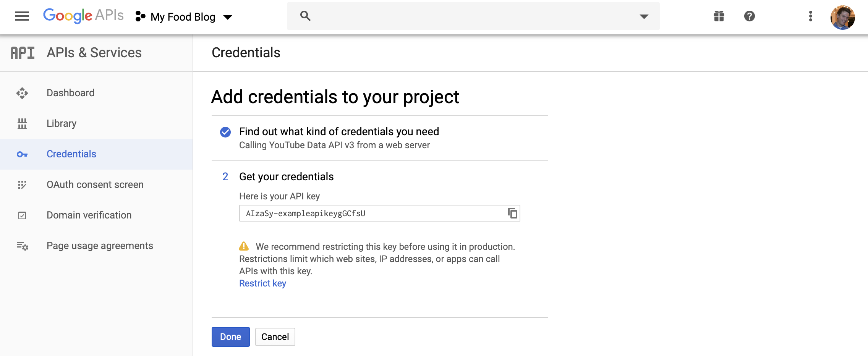The image size is (868, 356).
Task: Click the Page usage agreements icon
Action: (22, 246)
